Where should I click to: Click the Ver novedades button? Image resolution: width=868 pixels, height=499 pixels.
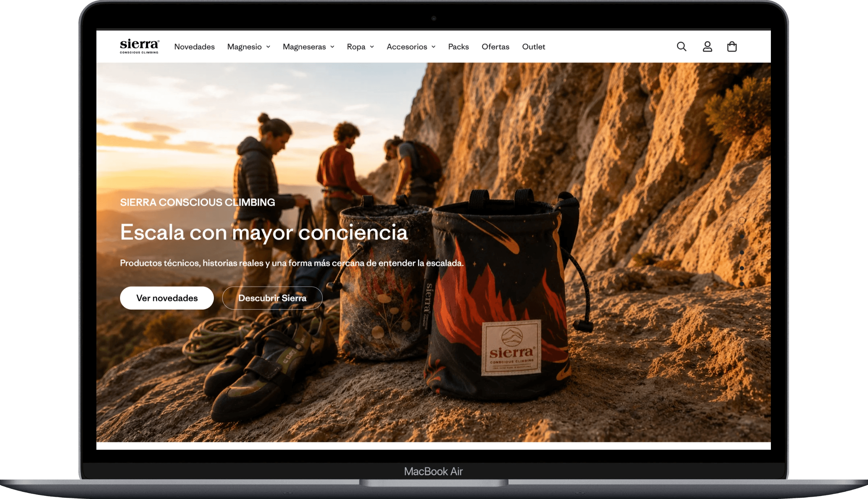coord(167,298)
